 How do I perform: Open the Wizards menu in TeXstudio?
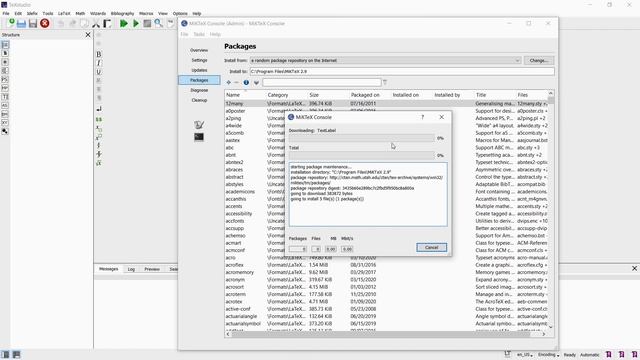point(98,13)
